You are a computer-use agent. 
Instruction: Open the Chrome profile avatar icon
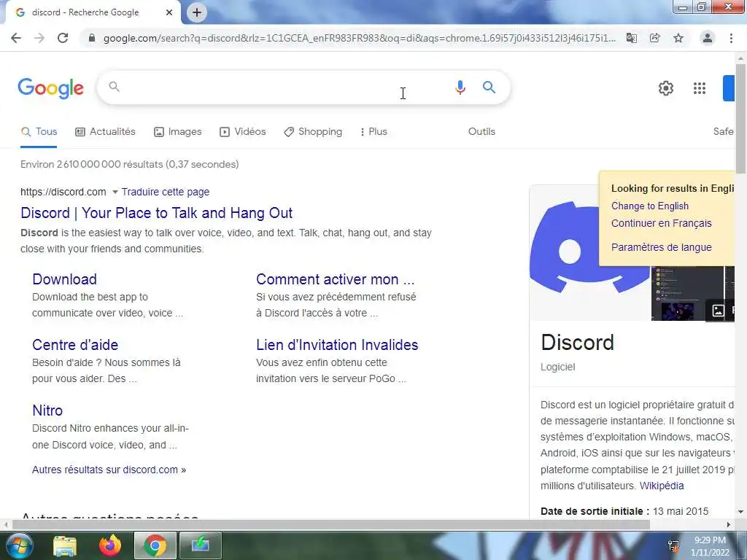[x=708, y=38]
